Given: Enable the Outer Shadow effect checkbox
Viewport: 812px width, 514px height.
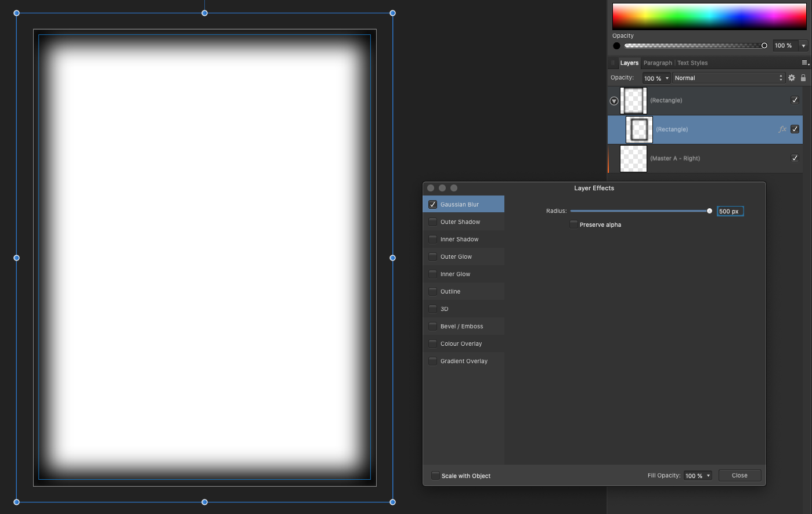Looking at the screenshot, I should pyautogui.click(x=433, y=222).
